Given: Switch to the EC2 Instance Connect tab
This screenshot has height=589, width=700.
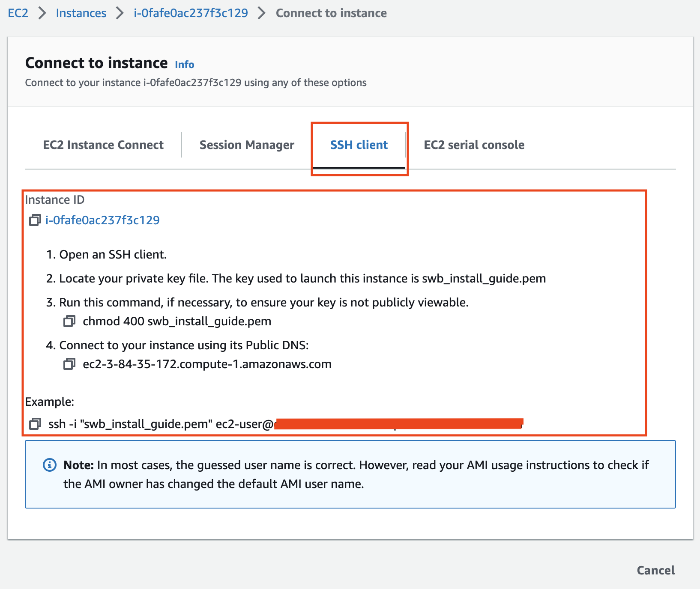Looking at the screenshot, I should [103, 145].
